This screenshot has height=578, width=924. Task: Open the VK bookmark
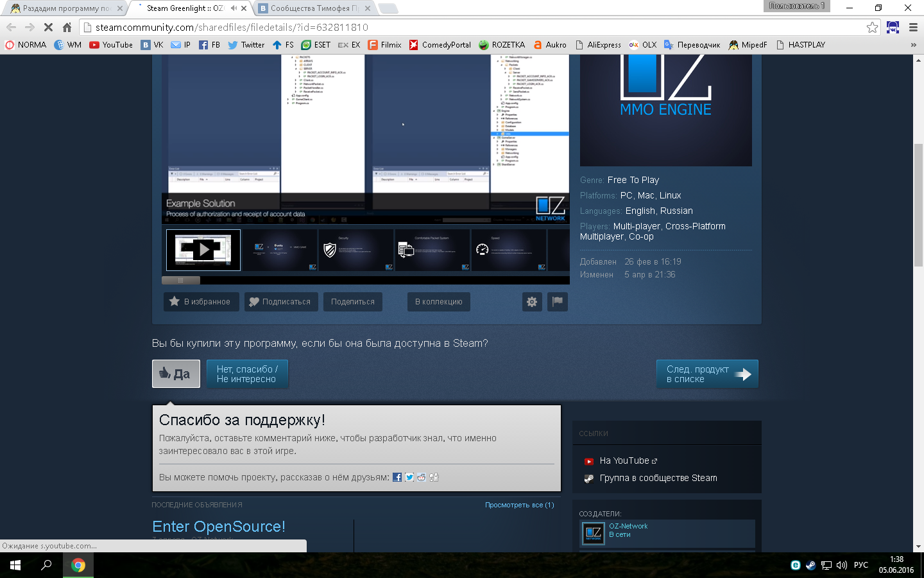tap(152, 45)
